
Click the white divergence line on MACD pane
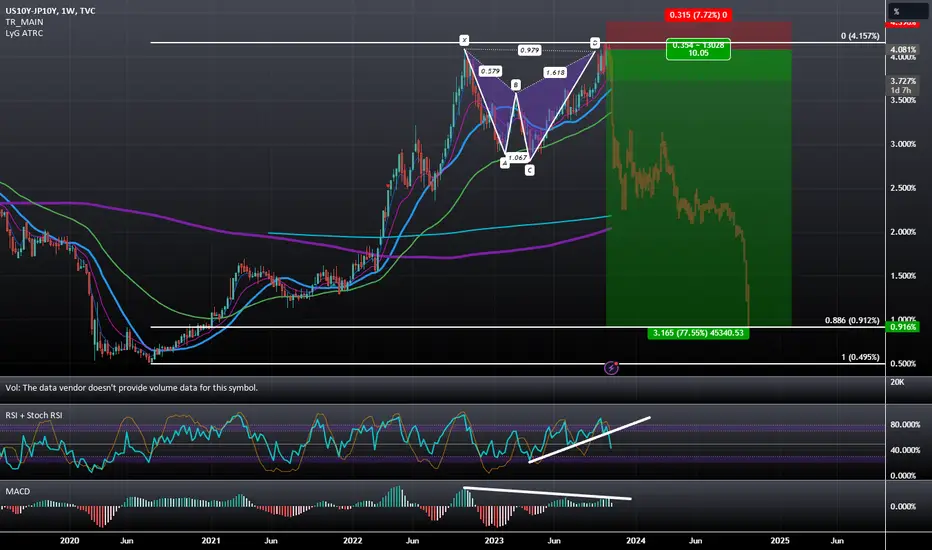pyautogui.click(x=547, y=494)
